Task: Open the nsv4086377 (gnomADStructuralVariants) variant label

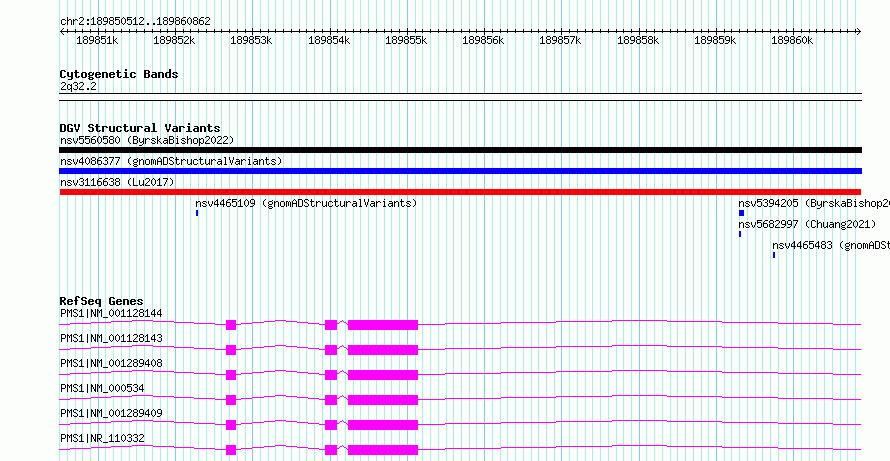Action: (171, 161)
